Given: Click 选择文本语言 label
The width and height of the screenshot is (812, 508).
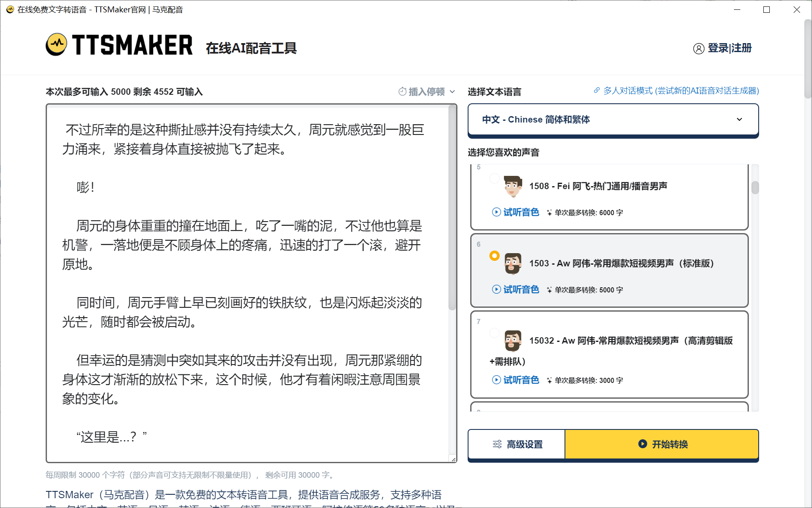Looking at the screenshot, I should [495, 92].
